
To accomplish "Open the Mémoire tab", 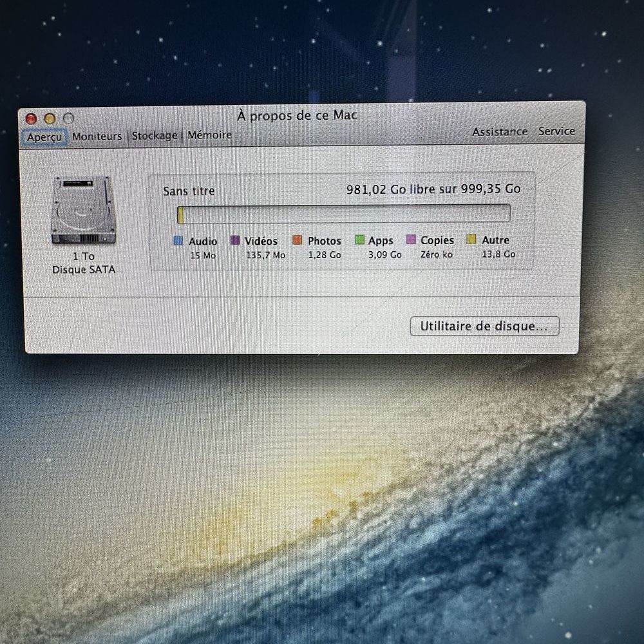I will tap(209, 135).
